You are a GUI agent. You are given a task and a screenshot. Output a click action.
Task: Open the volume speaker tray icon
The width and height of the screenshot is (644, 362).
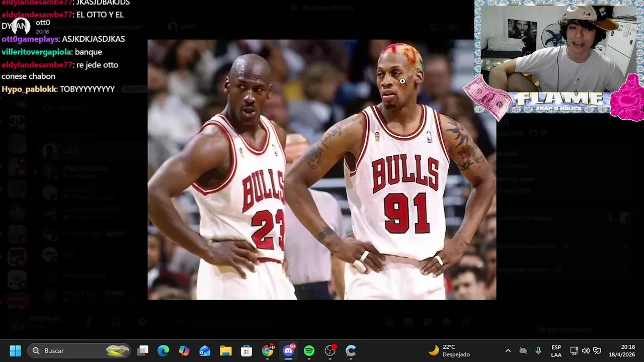pos(586,350)
